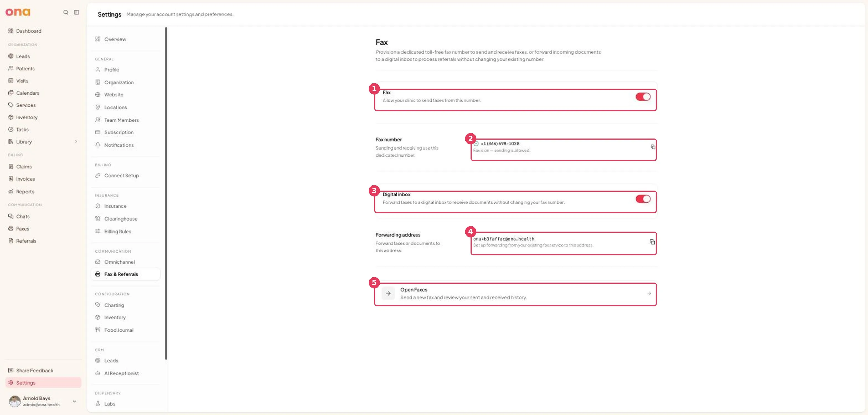Click the +1 (866) 698-1028 number
The image size is (868, 415).
[500, 144]
